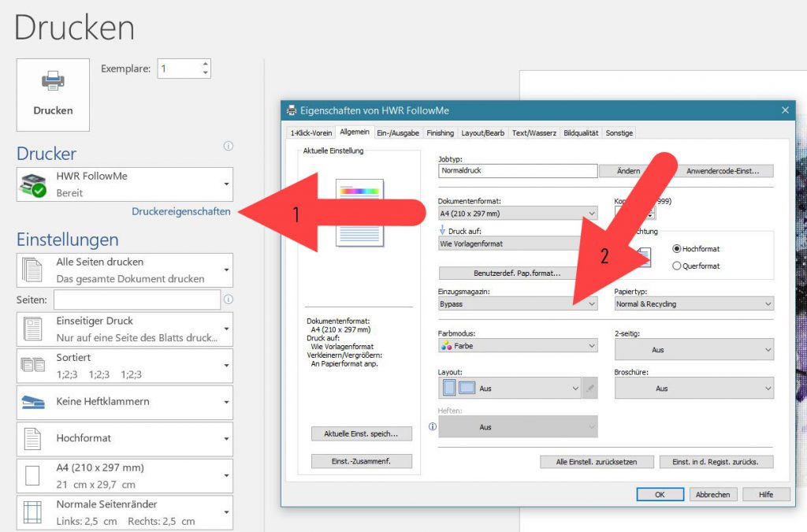Open the Broschüre dropdown
The width and height of the screenshot is (807, 532).
click(694, 389)
